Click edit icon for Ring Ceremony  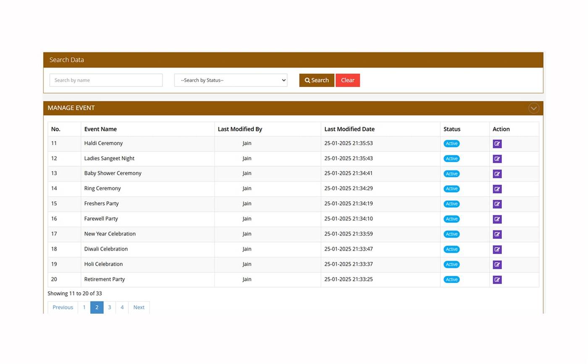(497, 189)
